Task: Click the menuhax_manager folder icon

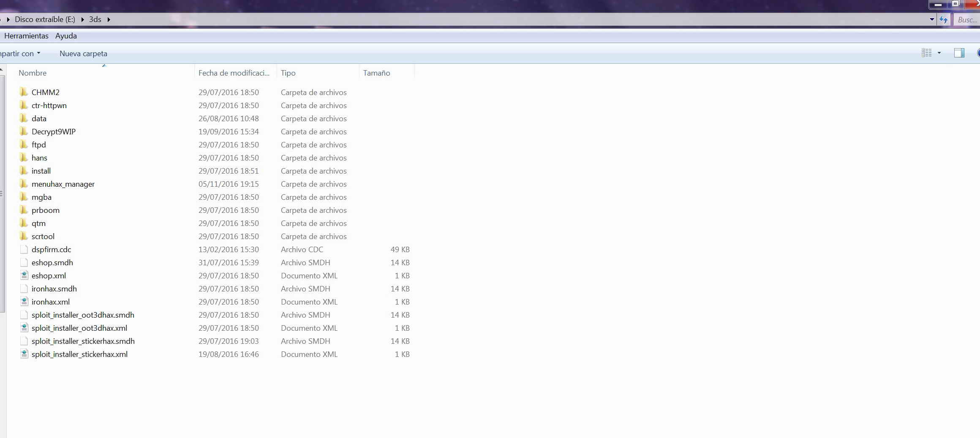Action: point(24,184)
